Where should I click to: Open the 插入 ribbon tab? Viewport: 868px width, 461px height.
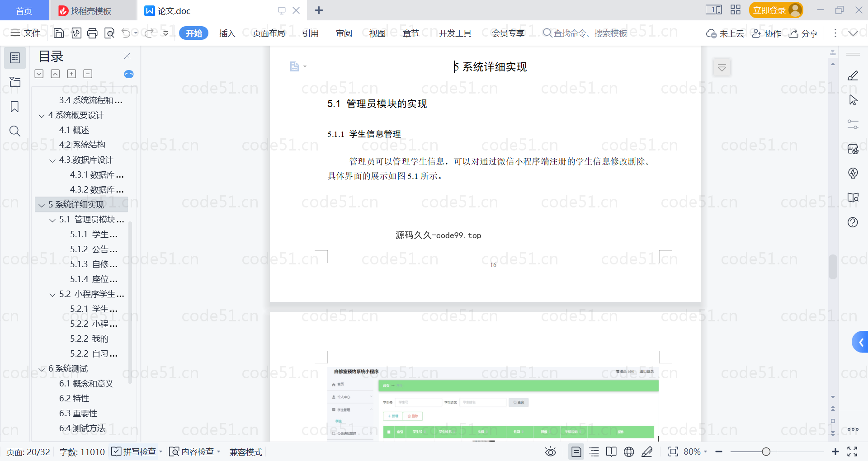227,33
